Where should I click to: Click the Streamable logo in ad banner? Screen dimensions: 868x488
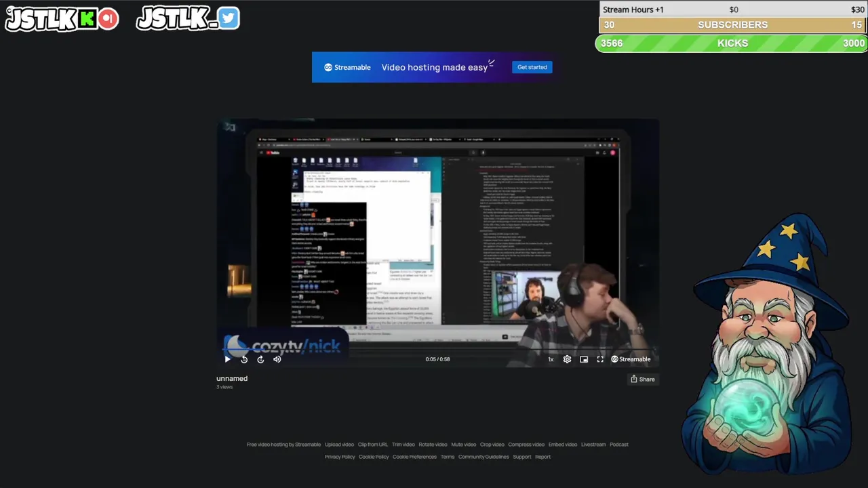[x=347, y=67]
